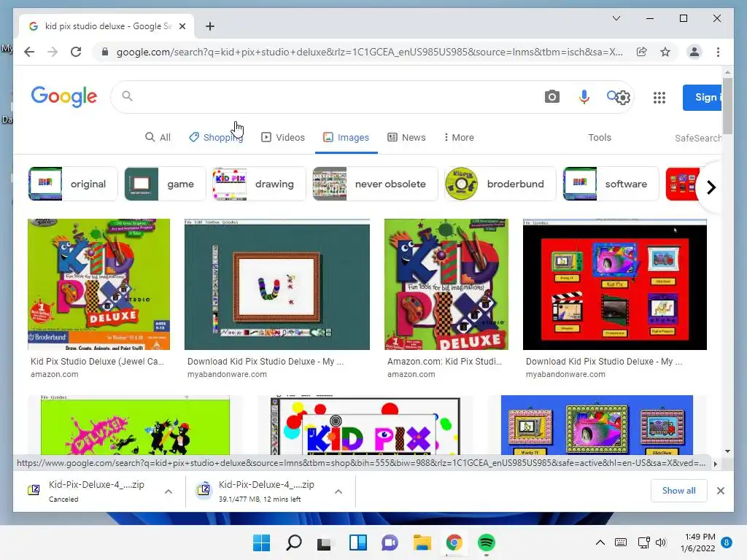Open a new tab with plus button

point(209,26)
